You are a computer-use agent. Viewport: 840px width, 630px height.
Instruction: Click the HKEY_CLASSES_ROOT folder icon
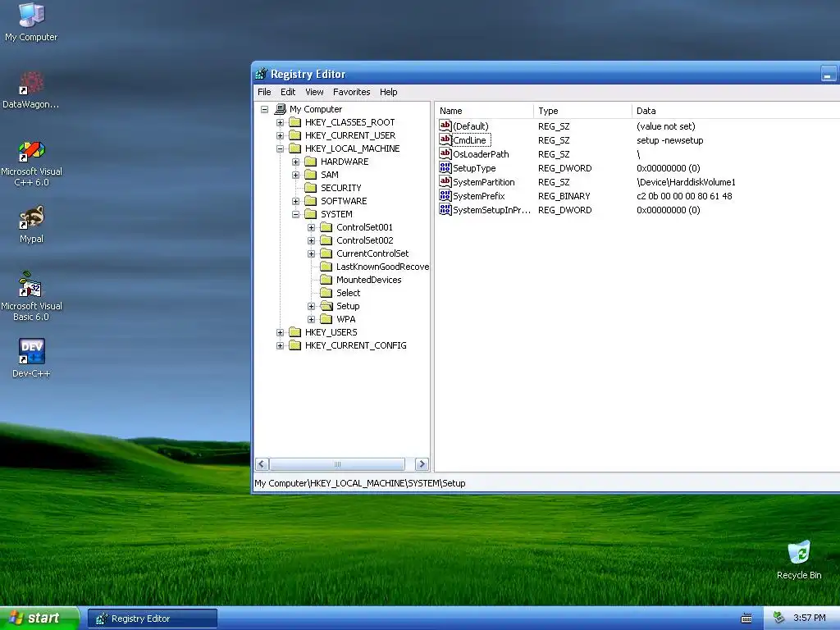295,122
